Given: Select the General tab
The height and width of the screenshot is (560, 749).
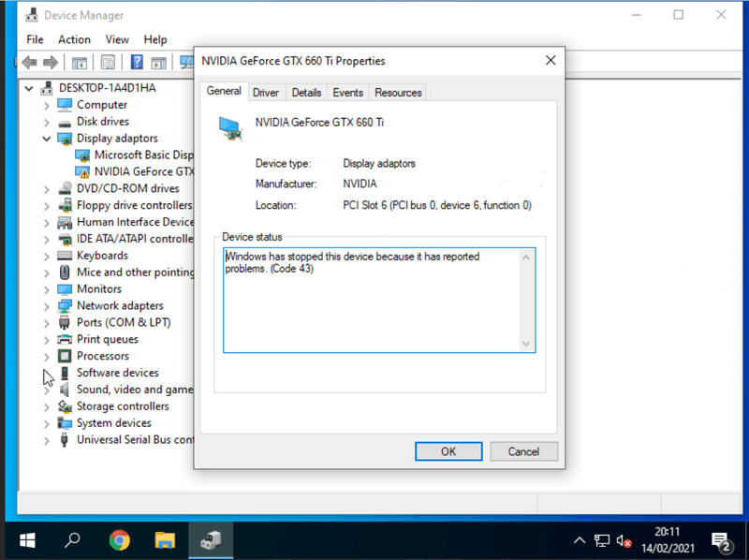Looking at the screenshot, I should click(224, 91).
